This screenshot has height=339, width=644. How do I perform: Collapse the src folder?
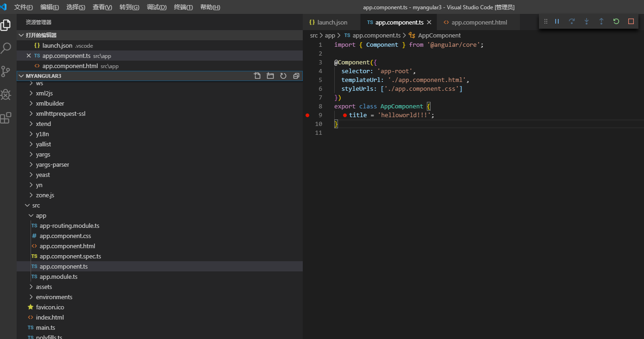point(160,206)
